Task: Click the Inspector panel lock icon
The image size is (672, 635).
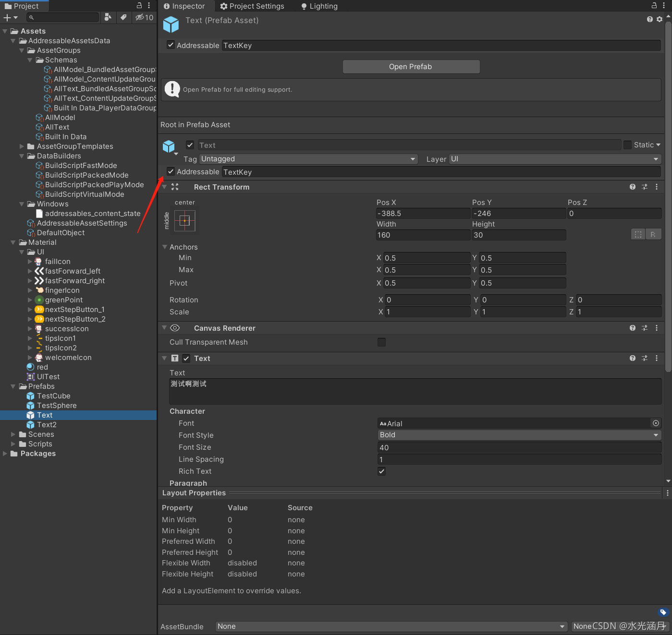Action: click(654, 5)
